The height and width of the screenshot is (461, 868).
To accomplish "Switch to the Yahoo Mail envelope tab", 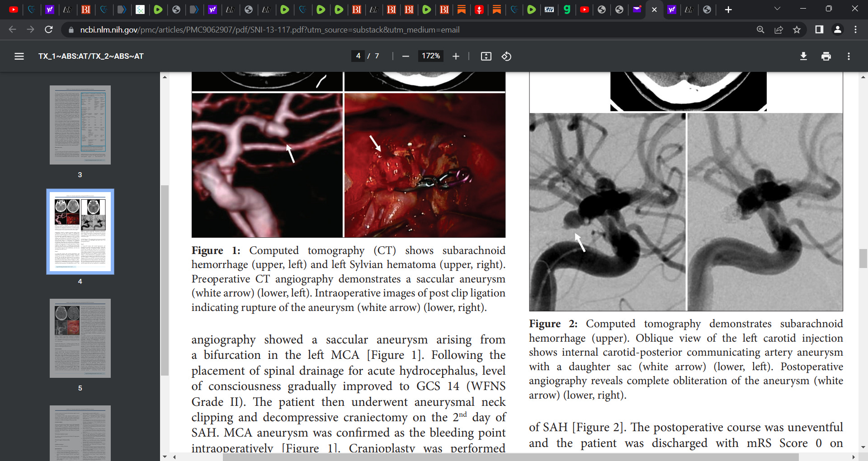I will 637,9.
